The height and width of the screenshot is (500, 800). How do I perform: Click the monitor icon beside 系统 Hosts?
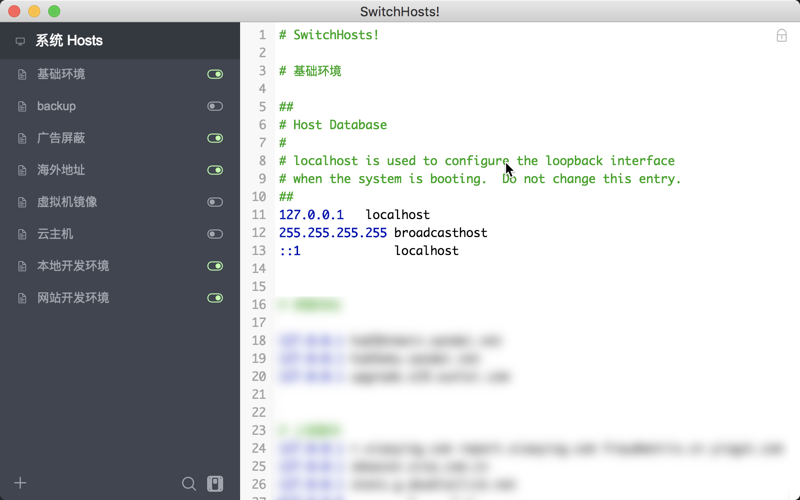(20, 41)
